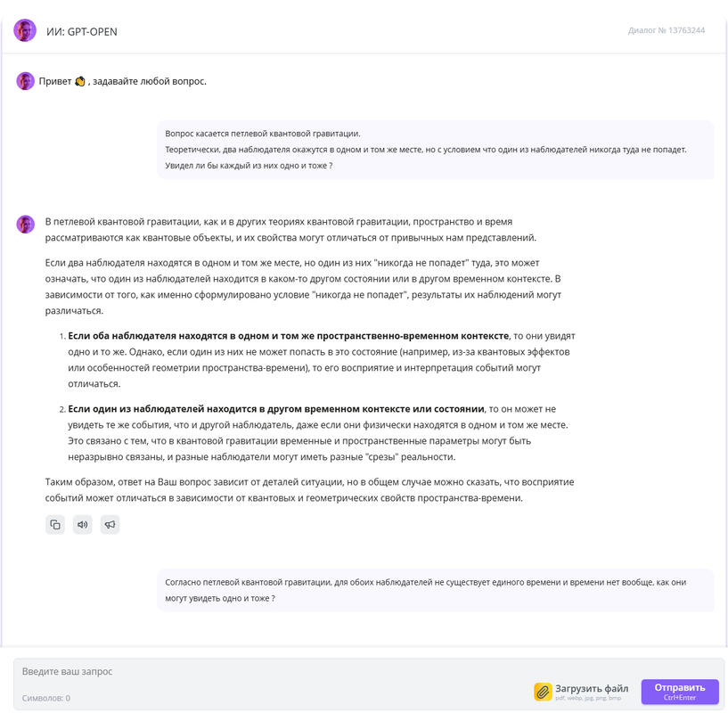
Task: Click the waving hand emoji in the greeting
Action: tap(80, 81)
